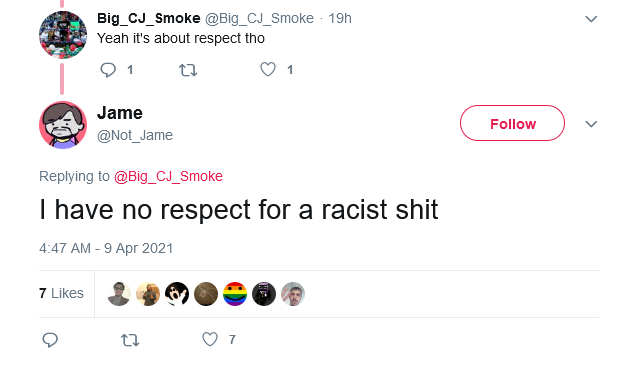The image size is (636, 376).
Task: Retweet Big_CJ_Smoke's tweet
Action: click(188, 70)
